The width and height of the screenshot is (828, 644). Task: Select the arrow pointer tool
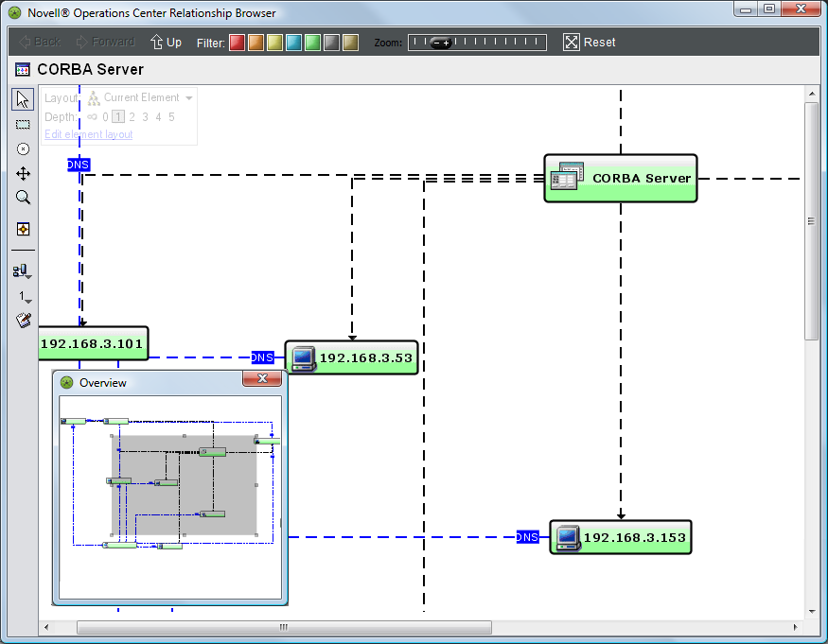pyautogui.click(x=23, y=99)
